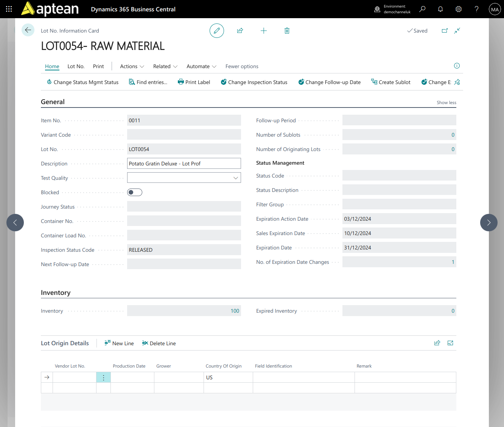Click the Inspection Status Code RELEASED
The image size is (504, 427).
pos(184,250)
